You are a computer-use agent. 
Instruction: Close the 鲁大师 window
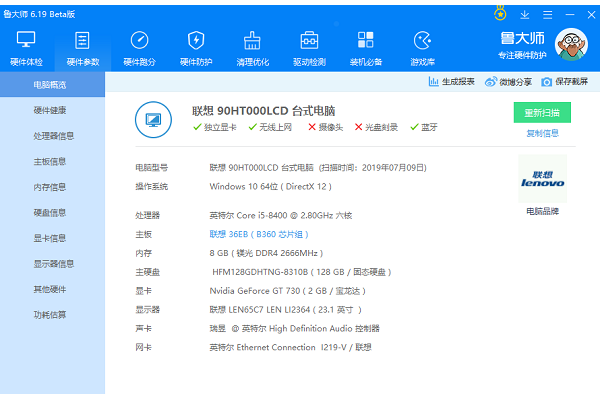pyautogui.click(x=591, y=15)
